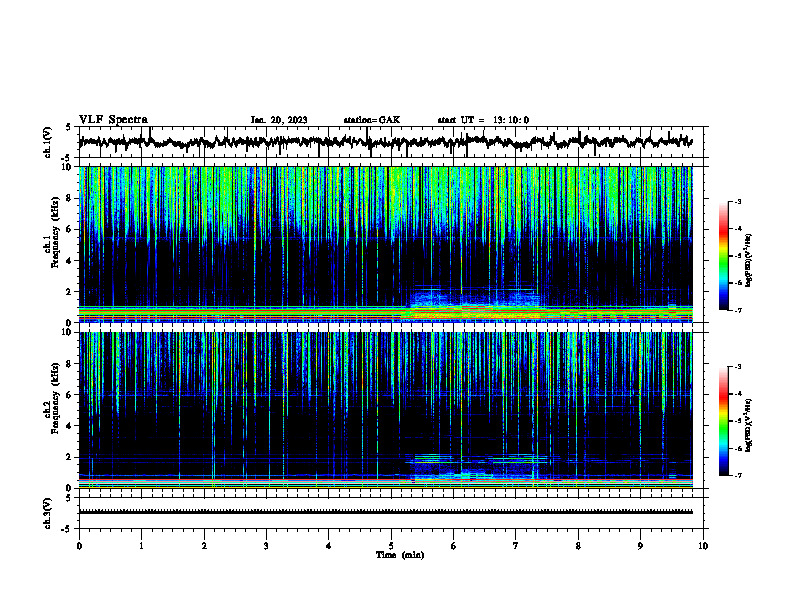Click the "Time (min)" axis label
792x612 pixels.
pos(400,555)
